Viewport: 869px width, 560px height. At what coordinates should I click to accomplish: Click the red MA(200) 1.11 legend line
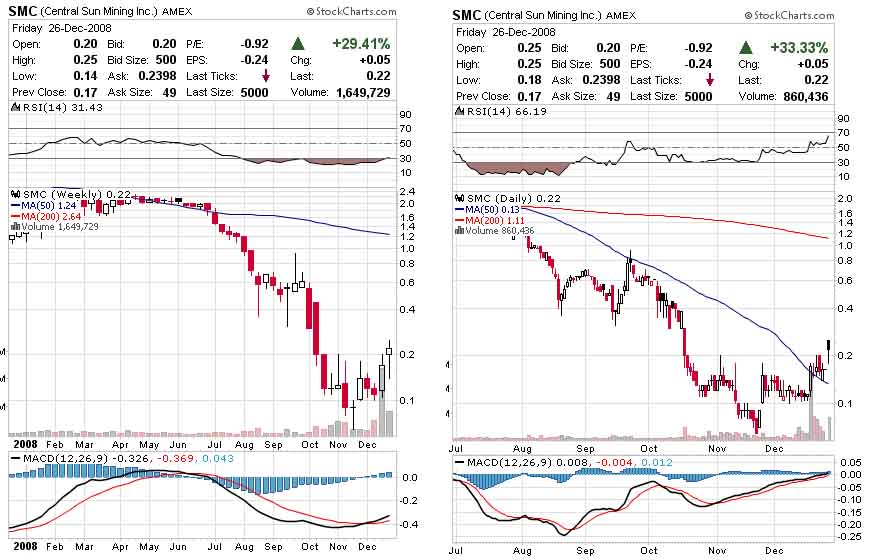(x=459, y=220)
